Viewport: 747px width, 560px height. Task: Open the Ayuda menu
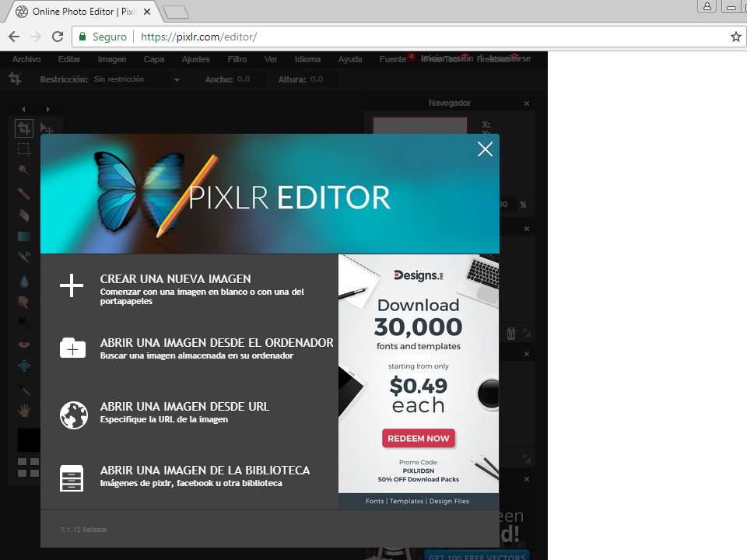click(x=350, y=59)
